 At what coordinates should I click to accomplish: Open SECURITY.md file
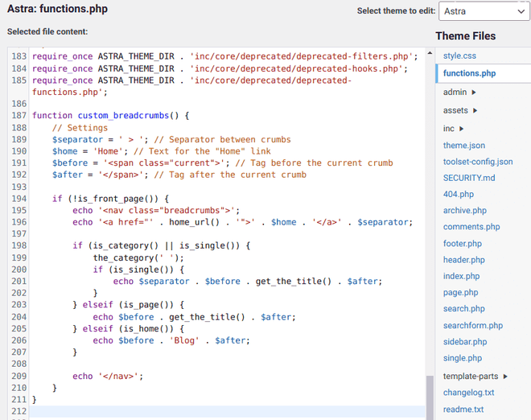pos(469,178)
